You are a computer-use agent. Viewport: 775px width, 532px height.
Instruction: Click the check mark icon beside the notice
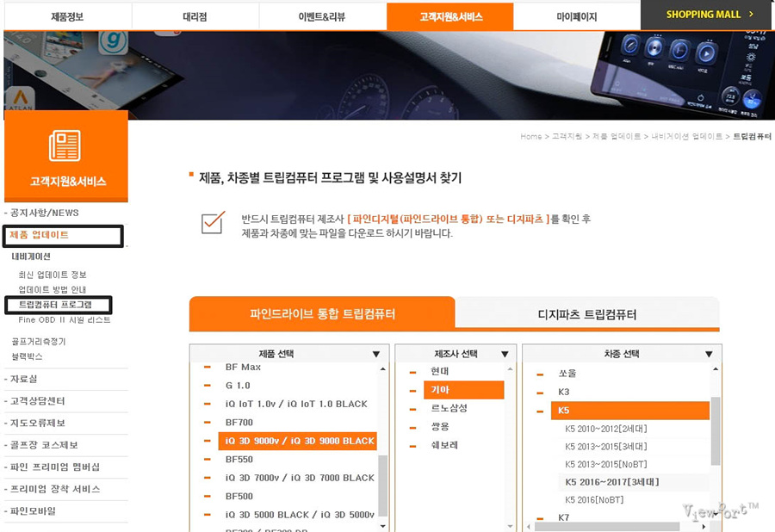(213, 222)
